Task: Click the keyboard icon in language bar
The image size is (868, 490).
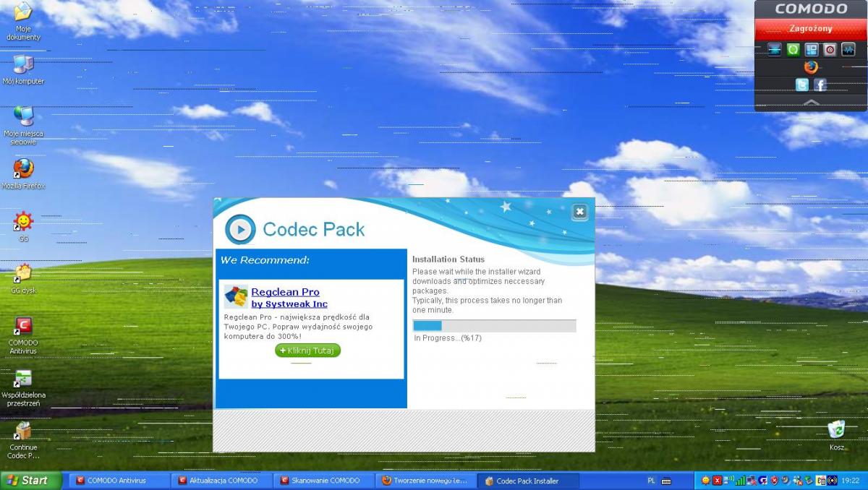Action: (666, 481)
